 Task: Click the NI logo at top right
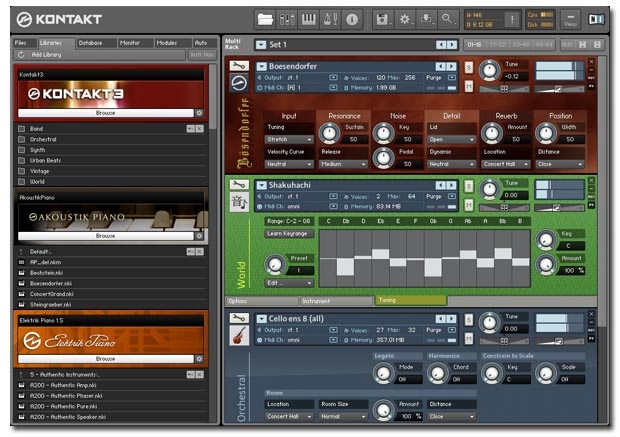point(596,19)
